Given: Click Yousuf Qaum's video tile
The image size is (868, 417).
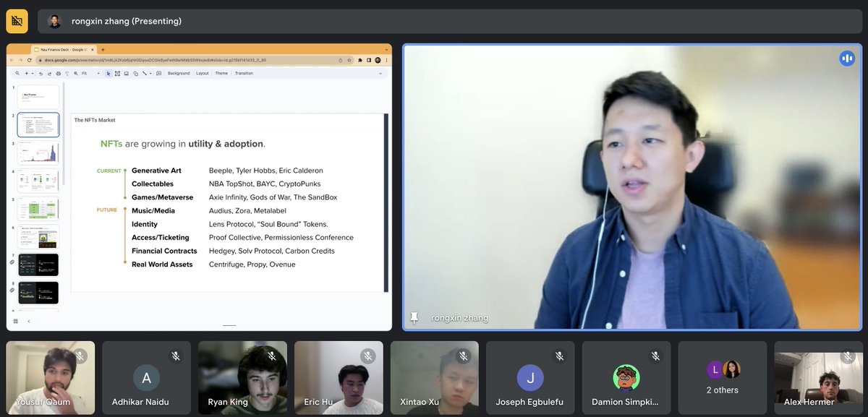Looking at the screenshot, I should point(50,377).
